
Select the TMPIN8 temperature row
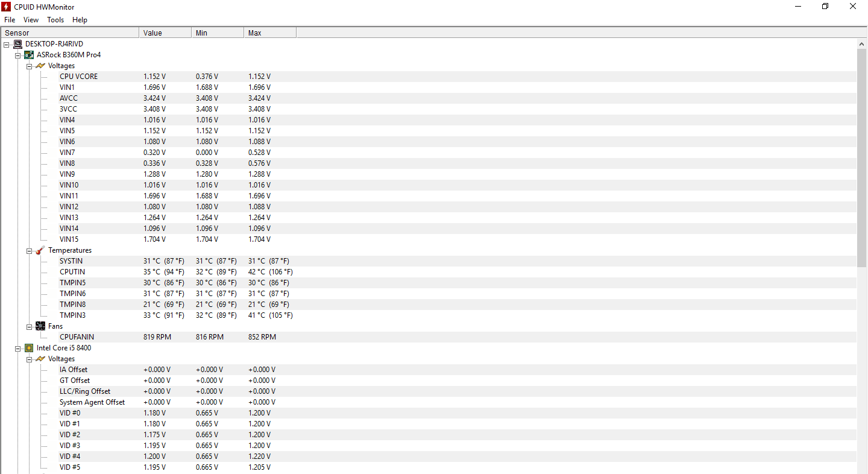457,305
